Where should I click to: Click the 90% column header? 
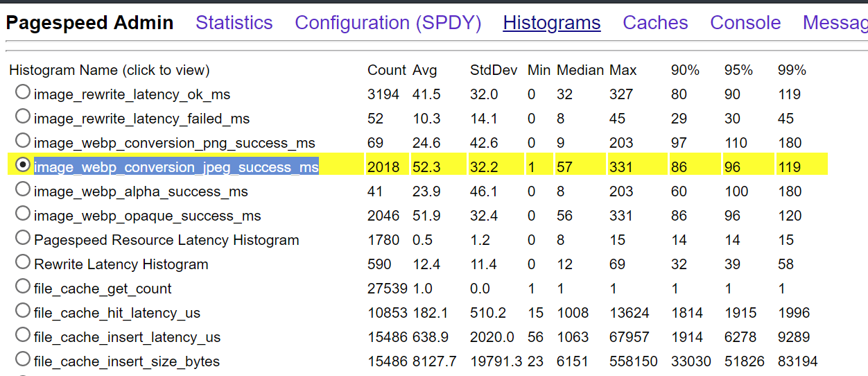click(685, 70)
